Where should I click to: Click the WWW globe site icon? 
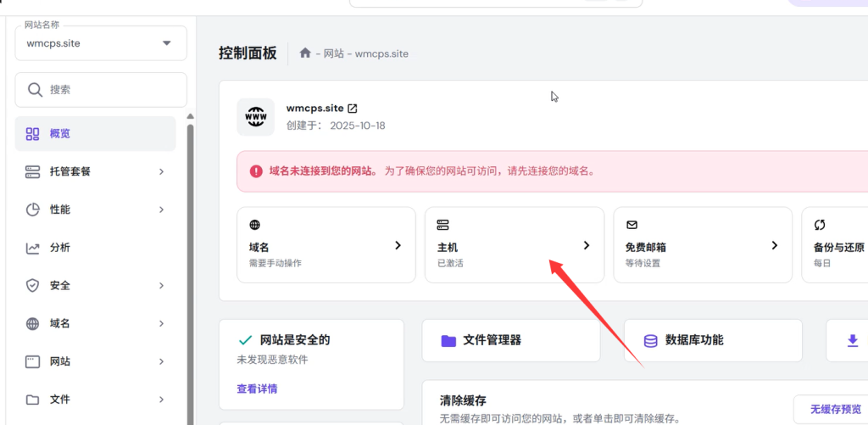[x=255, y=117]
